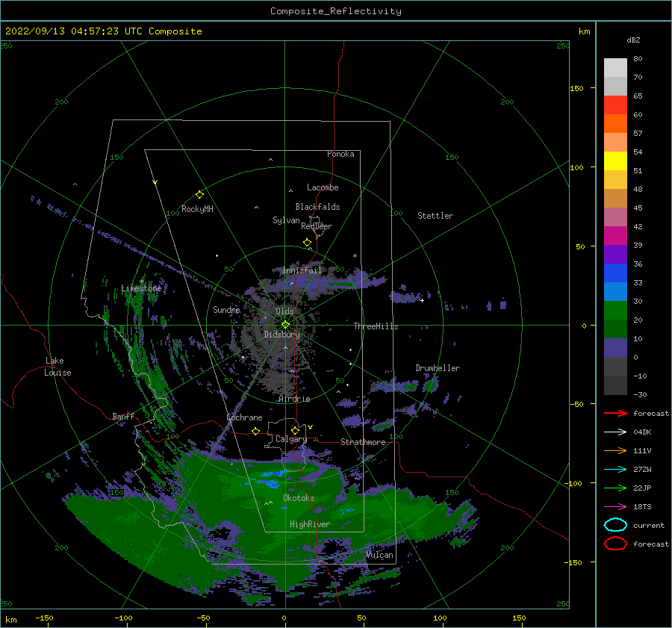Click the orange 111V arrow in legend
The image size is (672, 628).
tap(615, 450)
